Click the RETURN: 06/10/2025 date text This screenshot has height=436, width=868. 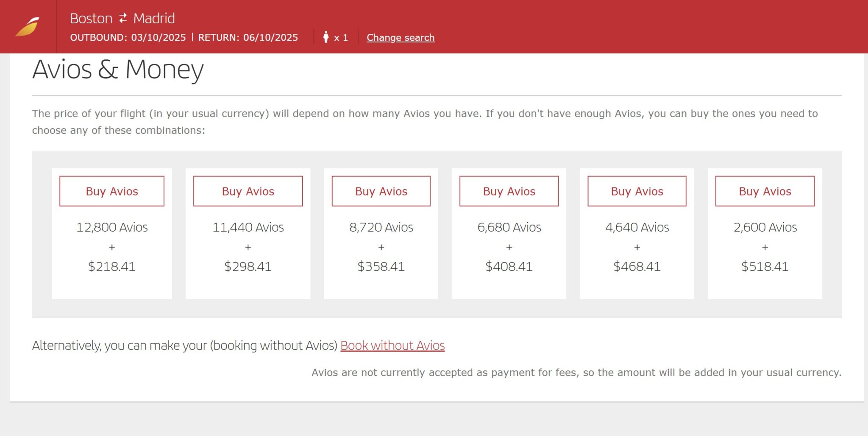click(248, 37)
